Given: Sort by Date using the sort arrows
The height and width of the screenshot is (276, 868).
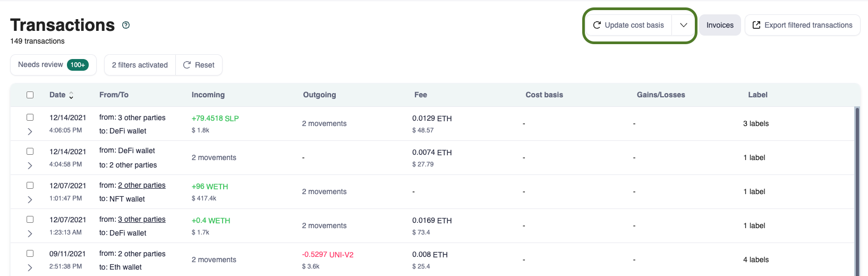Looking at the screenshot, I should [x=71, y=95].
